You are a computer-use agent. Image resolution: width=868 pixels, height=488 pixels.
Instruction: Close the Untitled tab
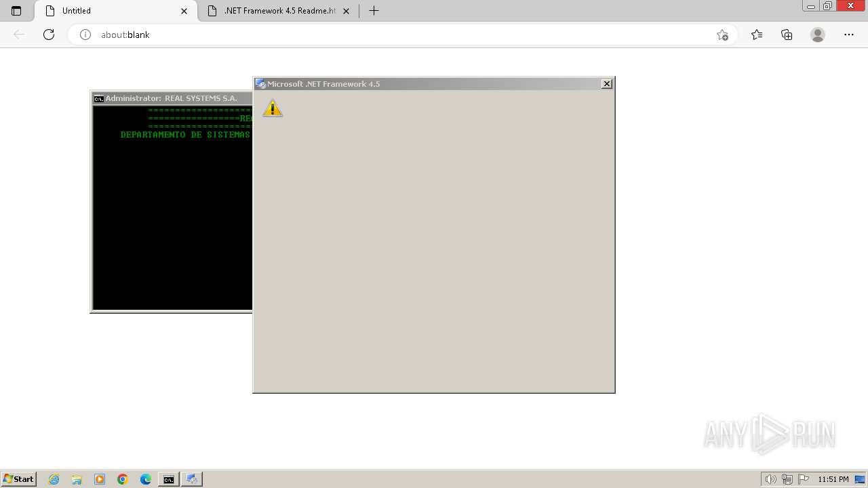[184, 11]
